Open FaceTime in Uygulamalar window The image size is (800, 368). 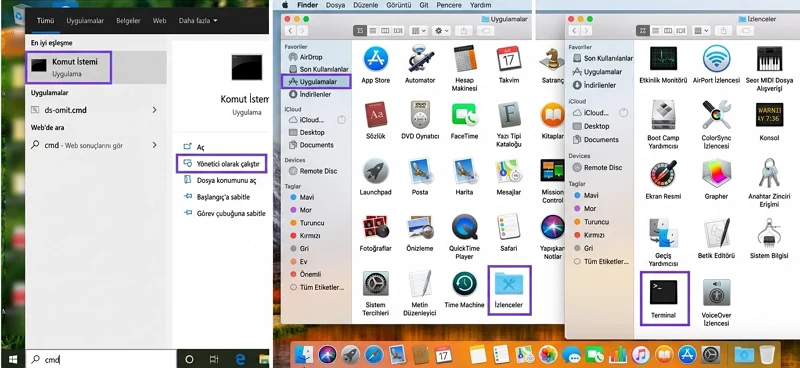pos(464,115)
